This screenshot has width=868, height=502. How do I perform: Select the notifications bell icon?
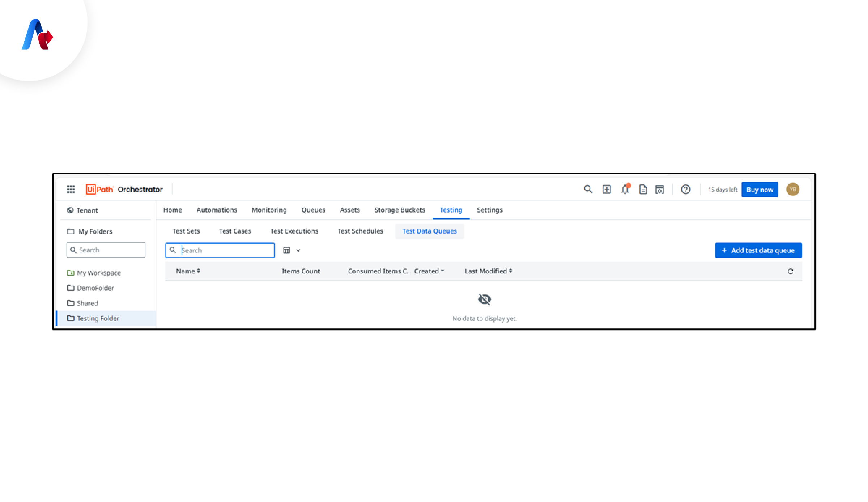625,189
